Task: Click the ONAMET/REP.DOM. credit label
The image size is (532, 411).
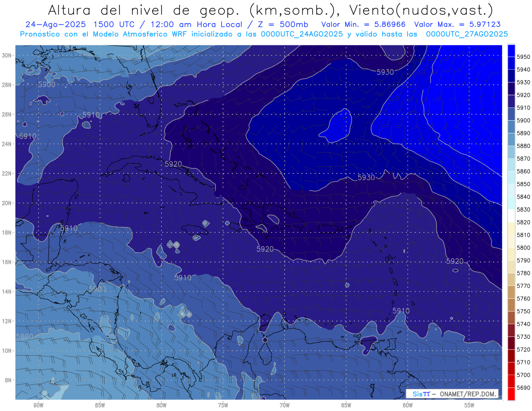Action: [x=467, y=394]
